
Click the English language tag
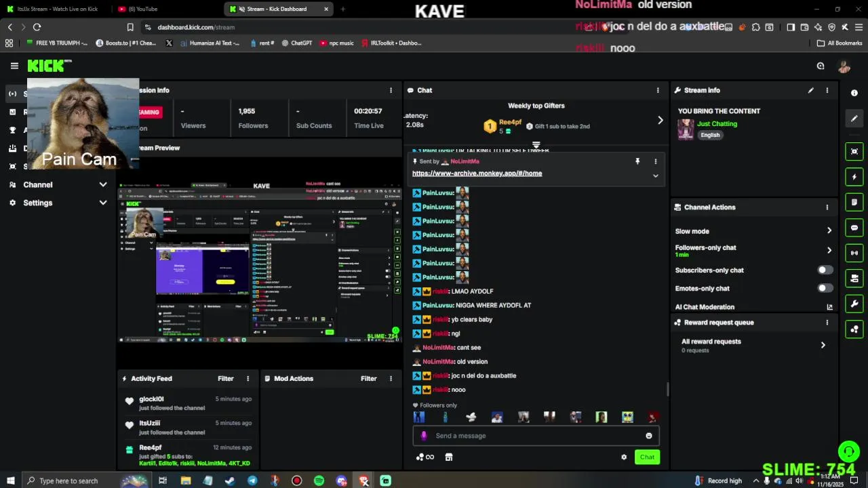[x=710, y=135]
